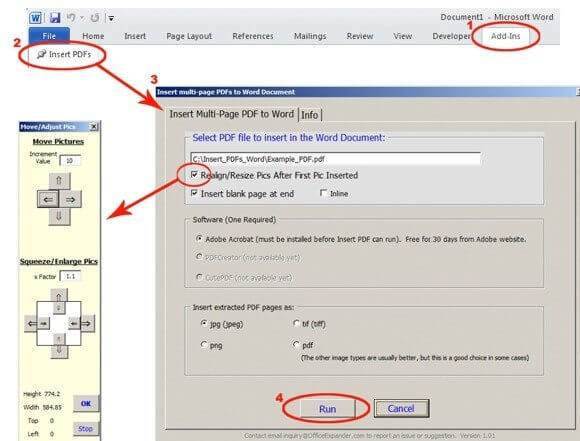Click the PDF file path input field
Screen dimensions: 580x441
point(336,159)
